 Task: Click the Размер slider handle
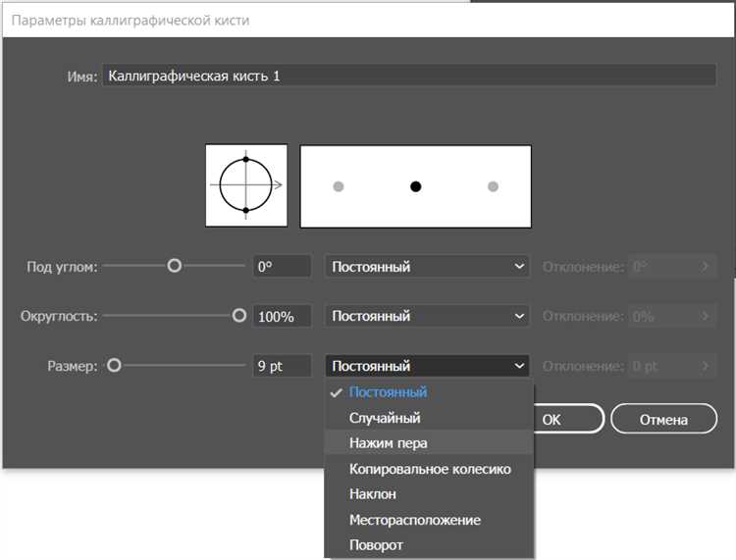coord(114,366)
